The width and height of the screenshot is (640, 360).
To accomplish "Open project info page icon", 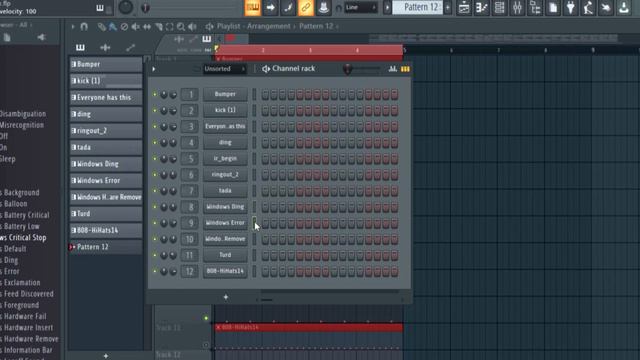I will pyautogui.click(x=553, y=7).
